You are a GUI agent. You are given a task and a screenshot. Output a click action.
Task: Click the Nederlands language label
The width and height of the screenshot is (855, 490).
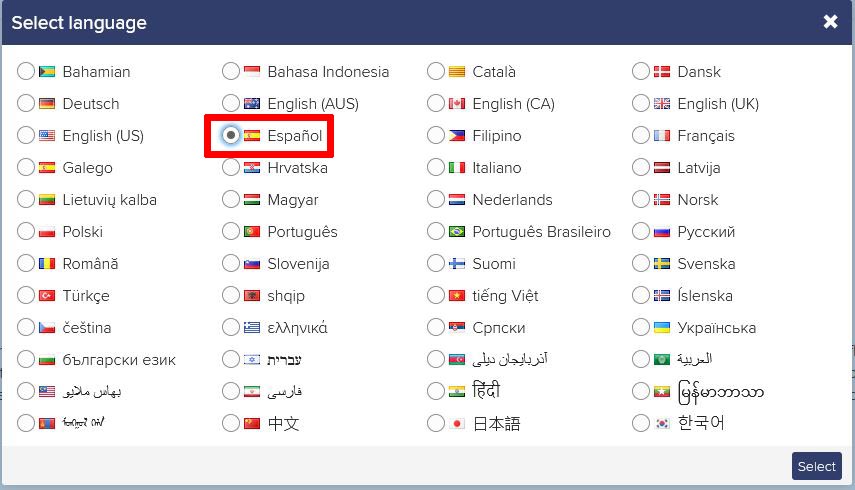[512, 200]
